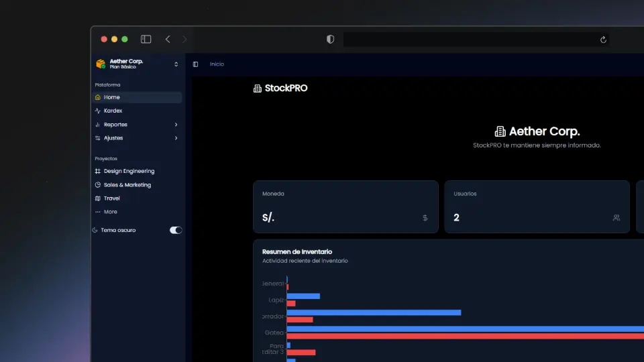Screen dimensions: 644x362
Task: Click the building icon beside Aether Corp. title
Action: [x=500, y=131]
